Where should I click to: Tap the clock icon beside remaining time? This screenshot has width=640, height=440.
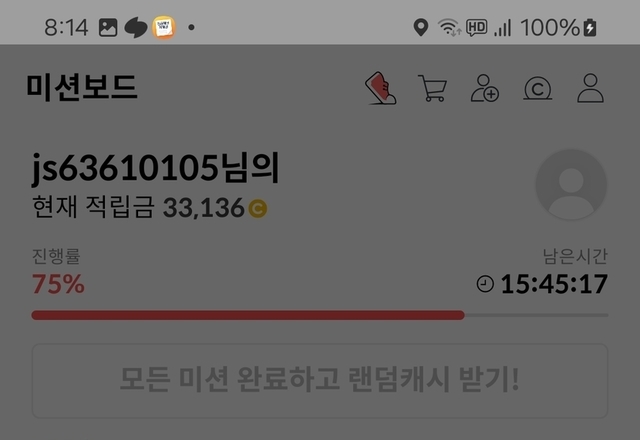485,284
